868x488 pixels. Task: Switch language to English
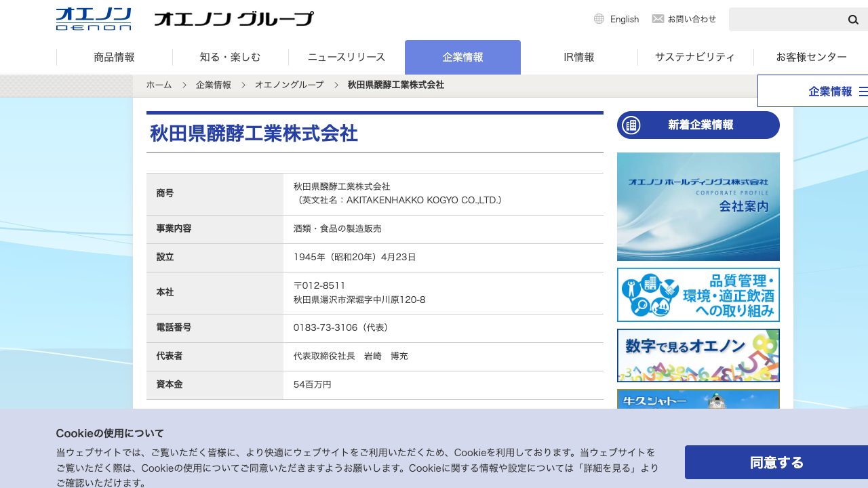click(624, 19)
